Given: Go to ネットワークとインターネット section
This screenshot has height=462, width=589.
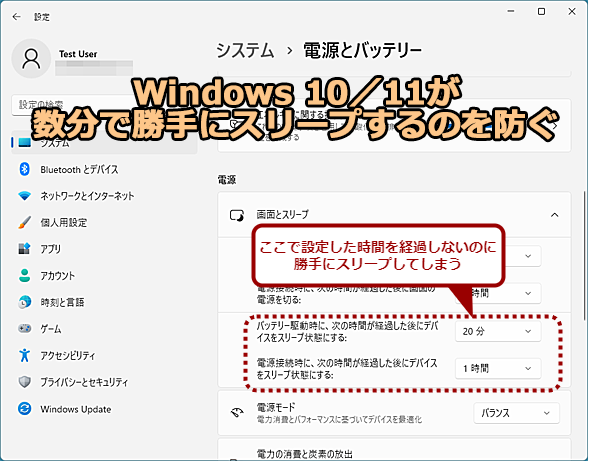Looking at the screenshot, I should click(104, 196).
